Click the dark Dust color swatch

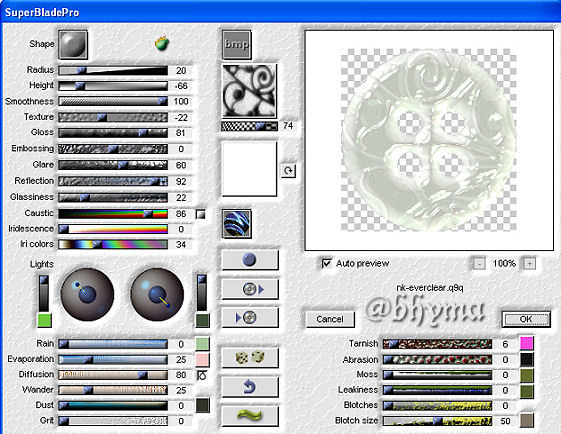(203, 405)
